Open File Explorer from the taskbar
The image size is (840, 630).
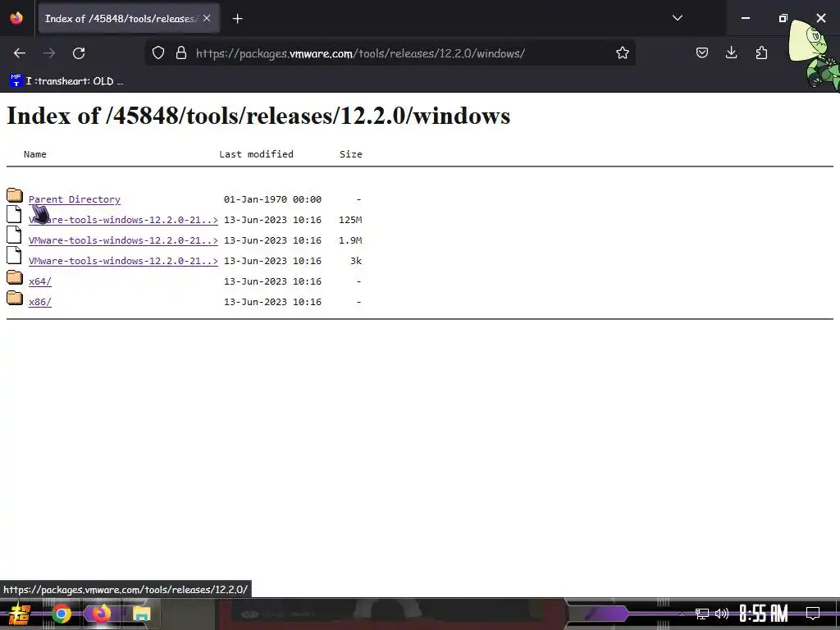click(141, 614)
